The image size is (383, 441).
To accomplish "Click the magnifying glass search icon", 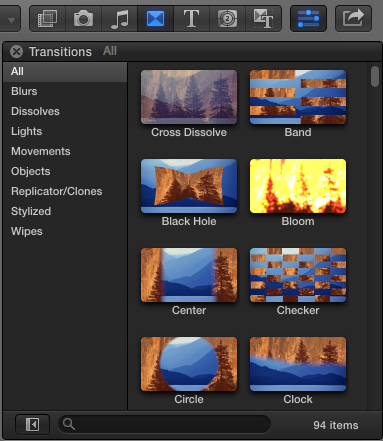I will coord(69,424).
